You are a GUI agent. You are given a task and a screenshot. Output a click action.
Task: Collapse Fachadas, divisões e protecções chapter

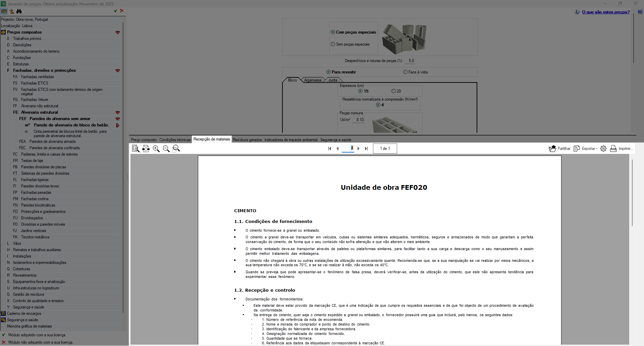click(x=118, y=71)
